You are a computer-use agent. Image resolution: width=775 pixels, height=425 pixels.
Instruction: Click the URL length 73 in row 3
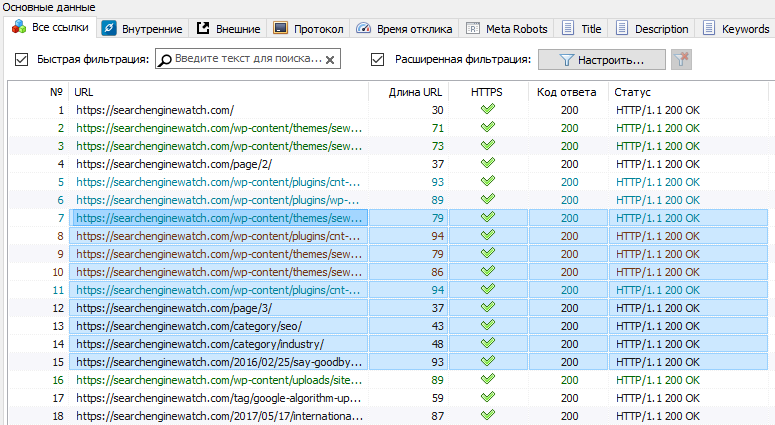tap(437, 146)
